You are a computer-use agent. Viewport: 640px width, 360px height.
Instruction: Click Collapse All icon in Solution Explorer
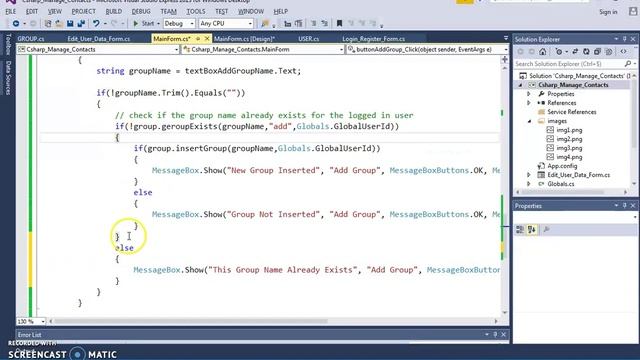598,51
